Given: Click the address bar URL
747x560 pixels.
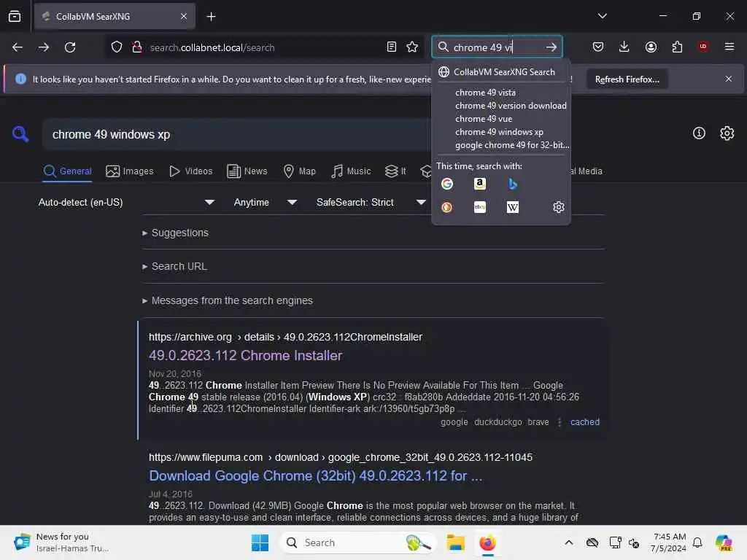Looking at the screenshot, I should pyautogui.click(x=212, y=47).
